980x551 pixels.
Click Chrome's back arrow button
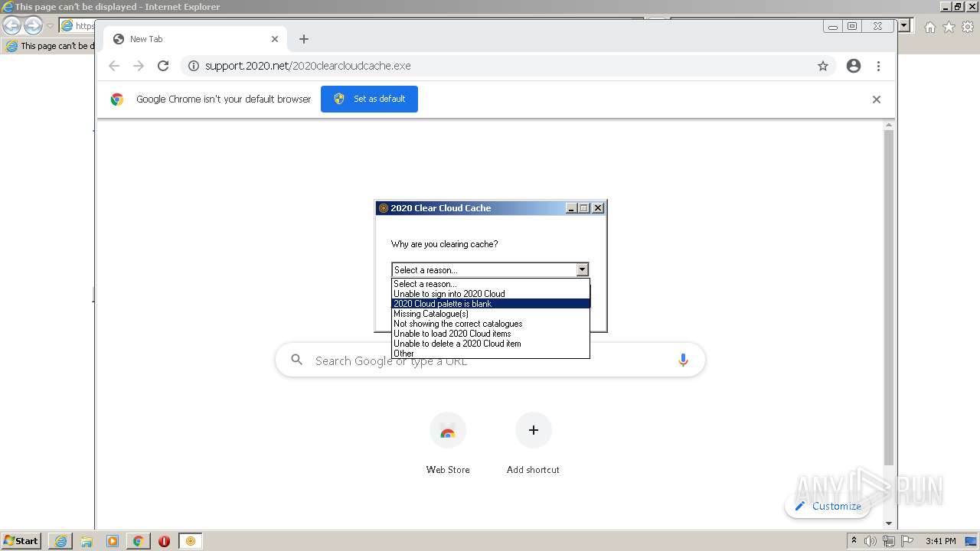[x=114, y=66]
